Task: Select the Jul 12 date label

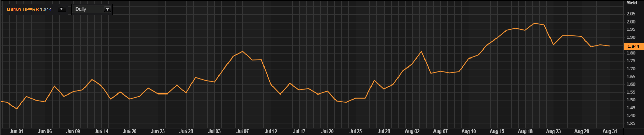Action: point(271,132)
